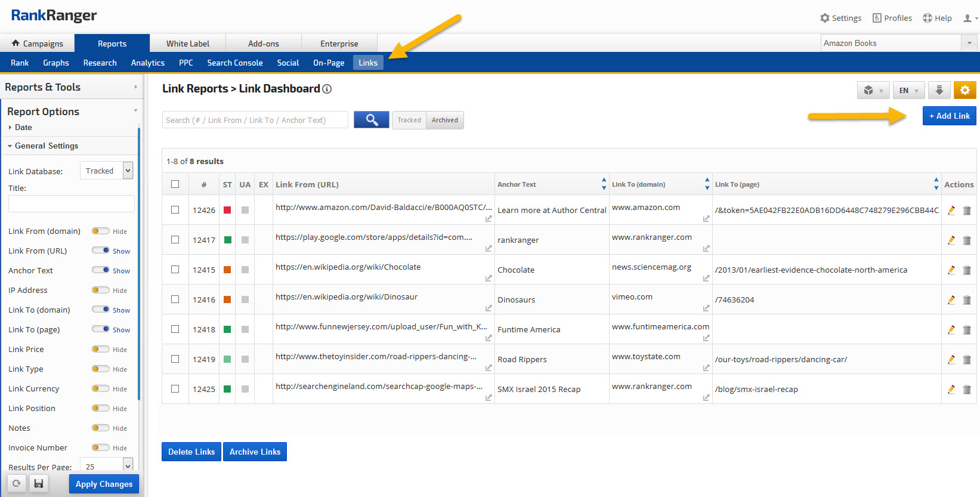Open the orange gear report settings
This screenshot has height=497, width=980.
[x=964, y=90]
